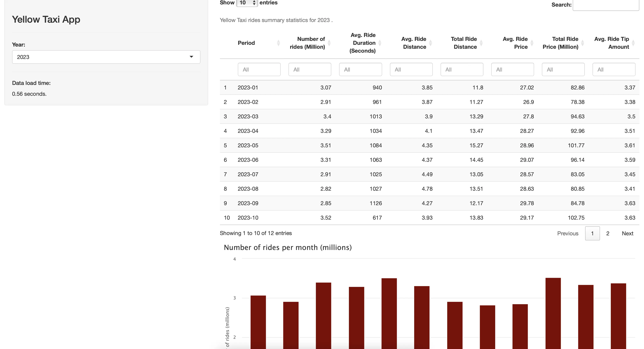The image size is (644, 349).
Task: Go to the Next table page
Action: (x=627, y=233)
